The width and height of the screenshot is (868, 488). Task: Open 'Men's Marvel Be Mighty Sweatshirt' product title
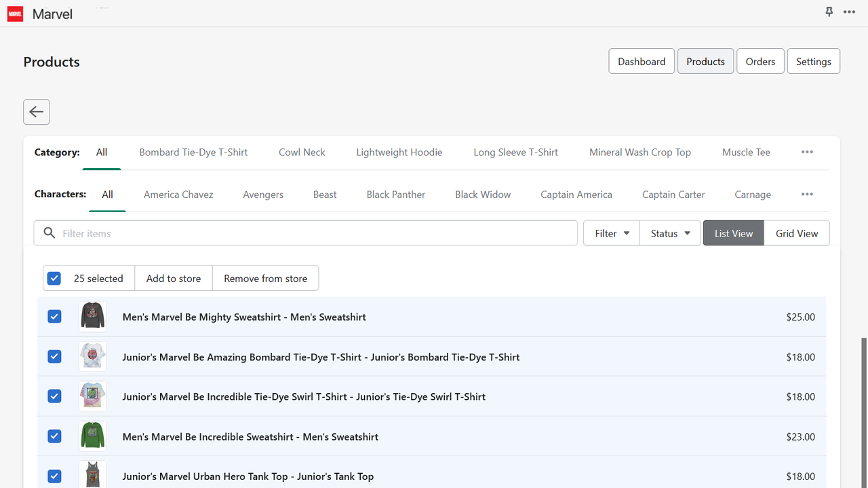pyautogui.click(x=244, y=317)
